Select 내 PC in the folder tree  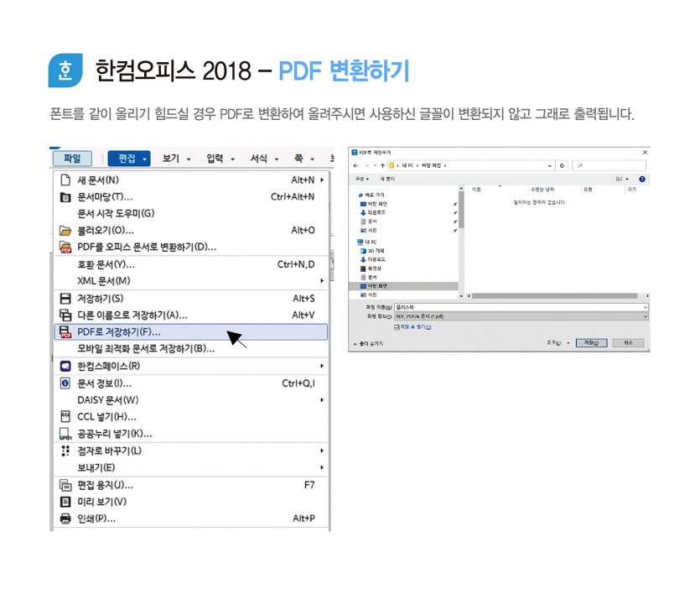(367, 242)
